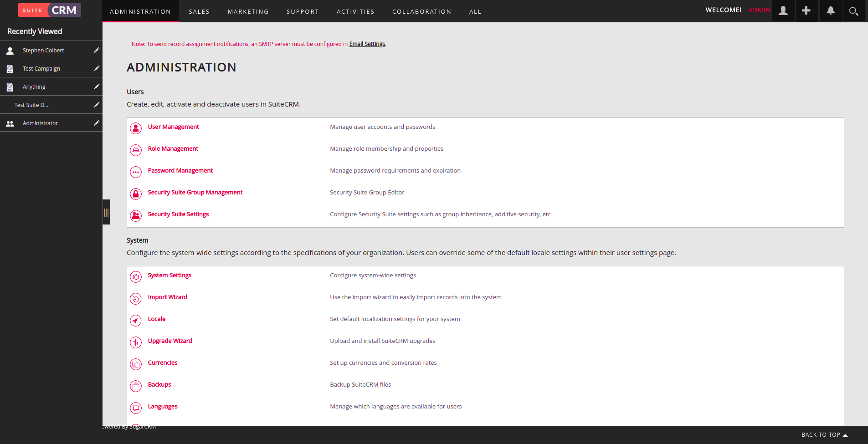The image size is (868, 444).
Task: Edit Test Campaign via pencil icon
Action: click(97, 68)
